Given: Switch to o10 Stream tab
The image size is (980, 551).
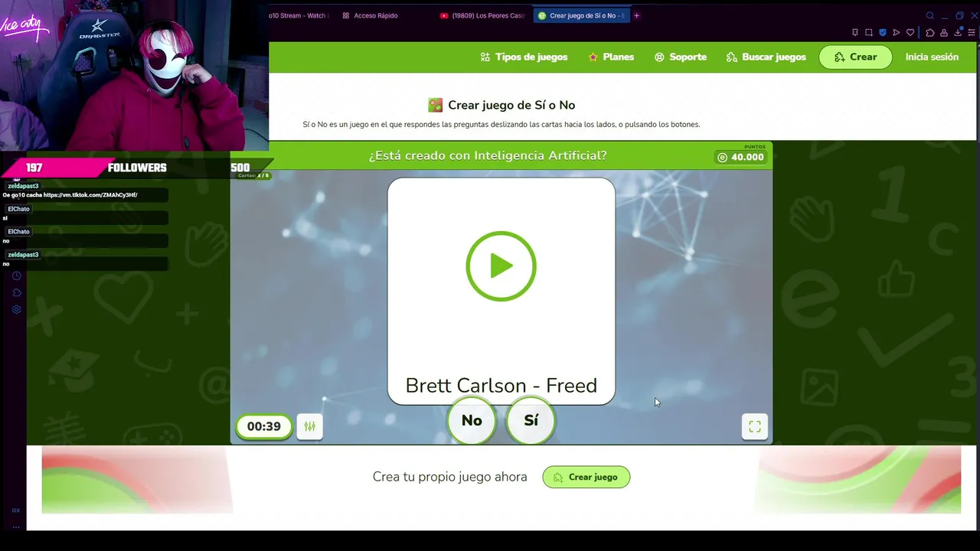Looking at the screenshot, I should pos(300,15).
